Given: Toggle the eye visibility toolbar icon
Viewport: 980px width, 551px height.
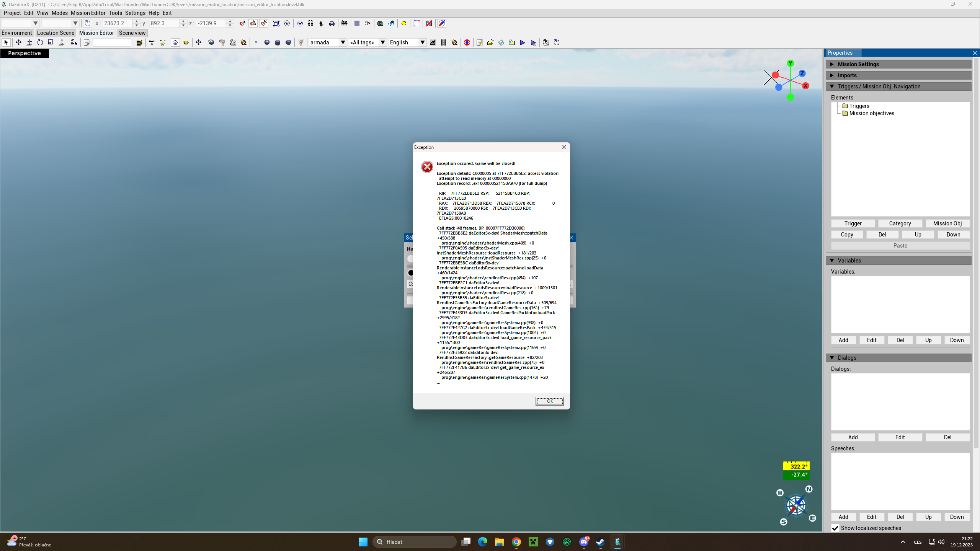Looking at the screenshot, I should pyautogui.click(x=287, y=23).
